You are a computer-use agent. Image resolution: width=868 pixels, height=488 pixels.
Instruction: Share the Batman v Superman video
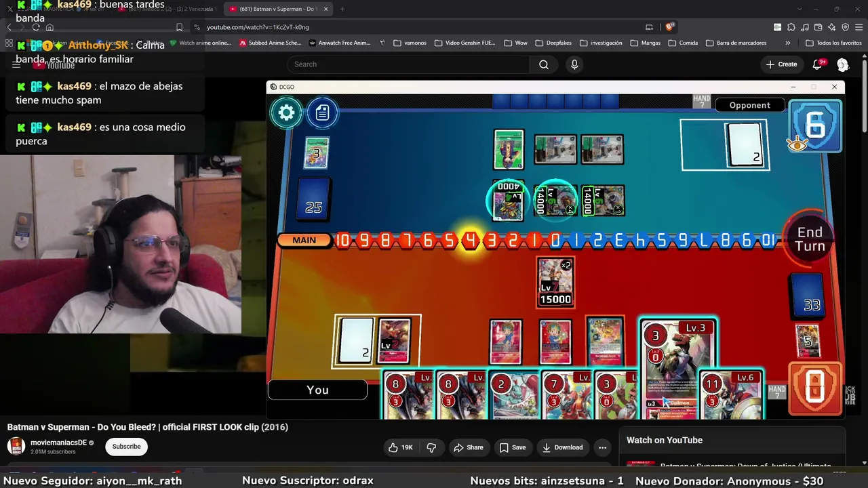tap(469, 447)
